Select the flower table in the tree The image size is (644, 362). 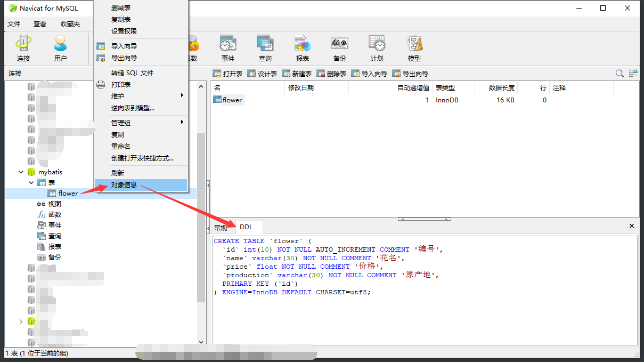tap(68, 194)
